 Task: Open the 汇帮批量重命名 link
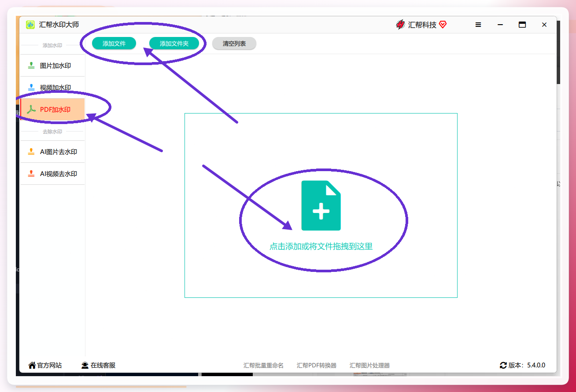263,365
